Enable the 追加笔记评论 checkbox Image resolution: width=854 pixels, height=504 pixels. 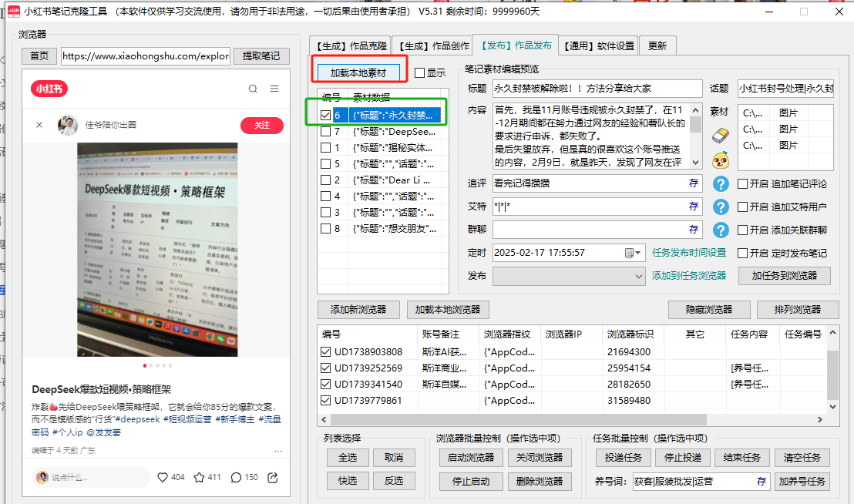pos(743,184)
